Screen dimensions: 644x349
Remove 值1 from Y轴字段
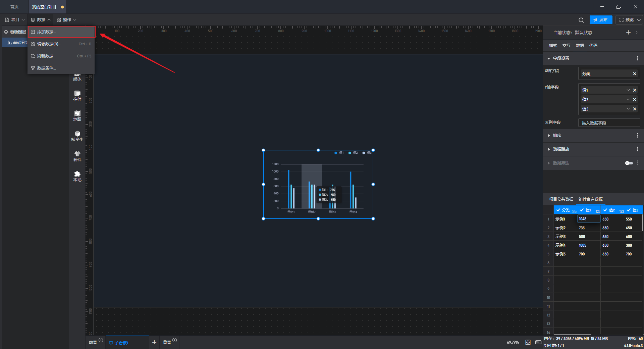tap(635, 90)
